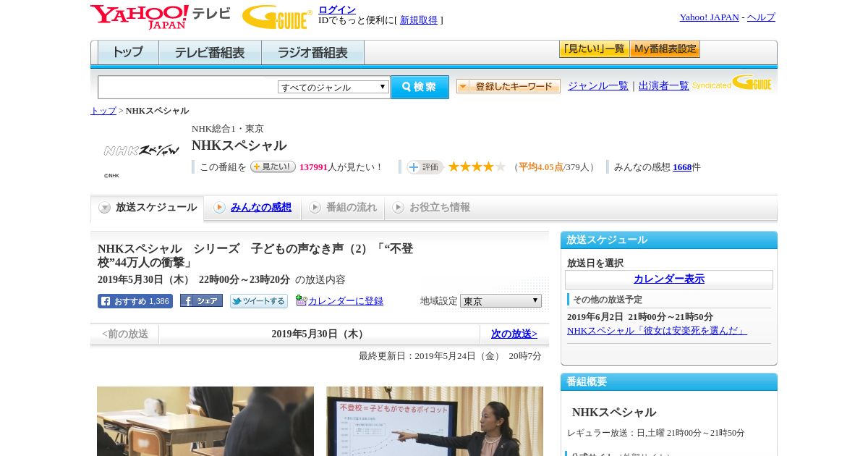Click the ログイン link

[x=337, y=9]
